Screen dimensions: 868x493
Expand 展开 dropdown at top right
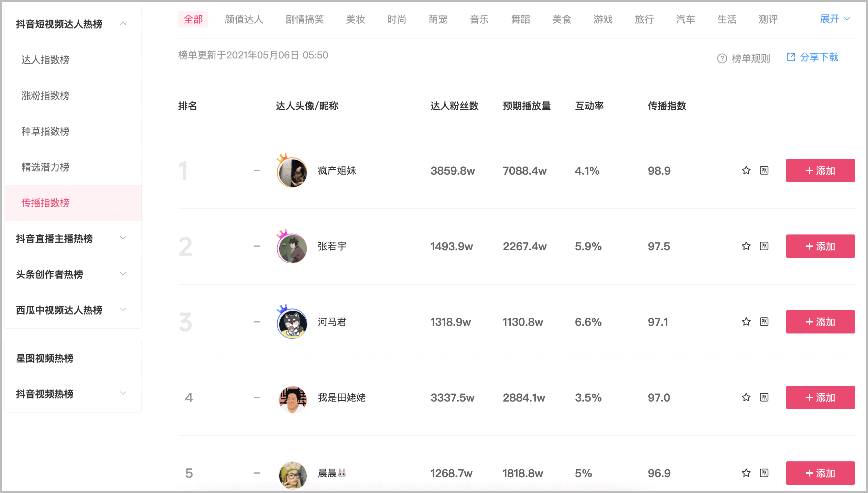coord(833,19)
